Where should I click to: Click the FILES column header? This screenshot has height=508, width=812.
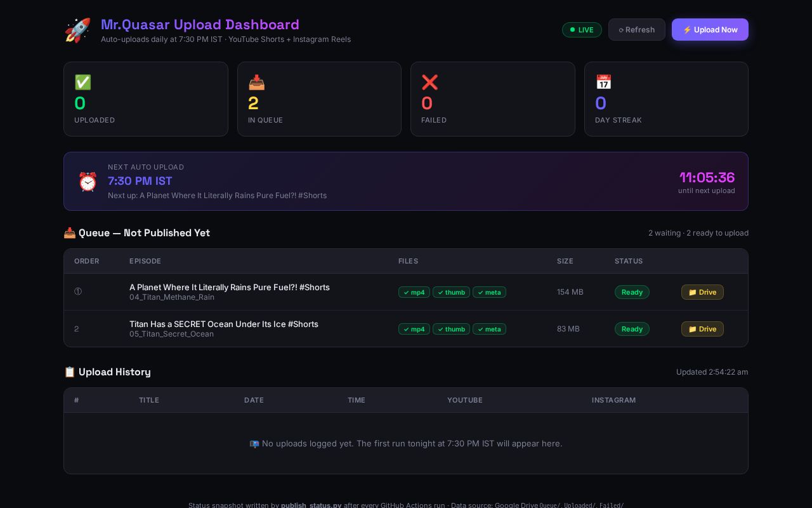(x=408, y=261)
